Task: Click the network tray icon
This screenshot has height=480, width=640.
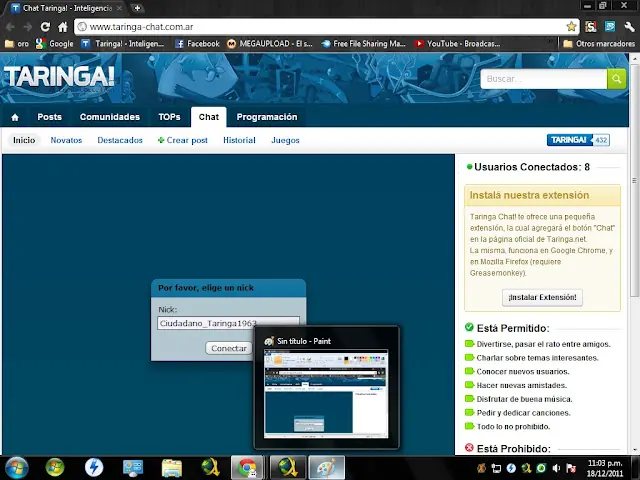Action: (x=496, y=468)
